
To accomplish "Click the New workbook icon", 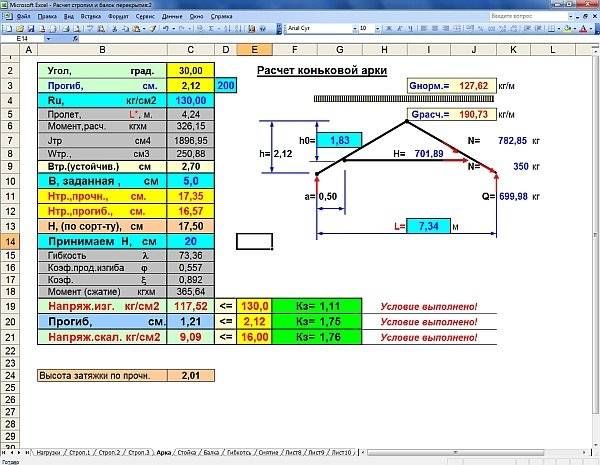I will pyautogui.click(x=8, y=29).
